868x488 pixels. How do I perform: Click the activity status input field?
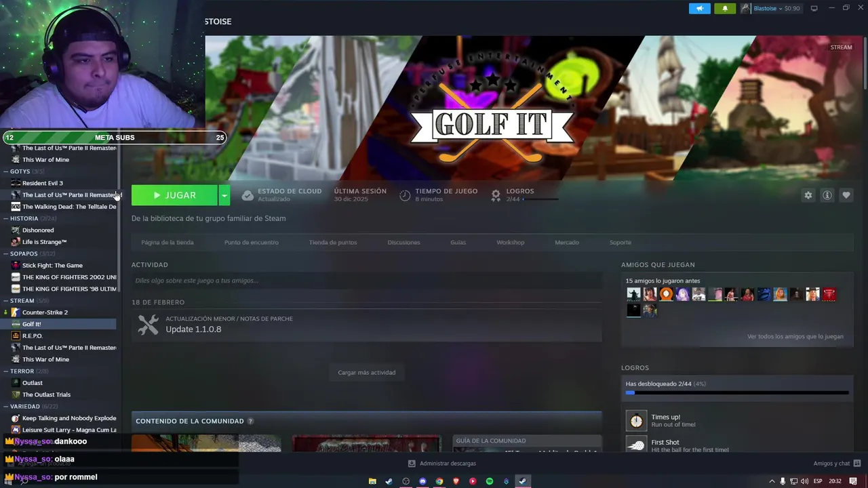366,281
